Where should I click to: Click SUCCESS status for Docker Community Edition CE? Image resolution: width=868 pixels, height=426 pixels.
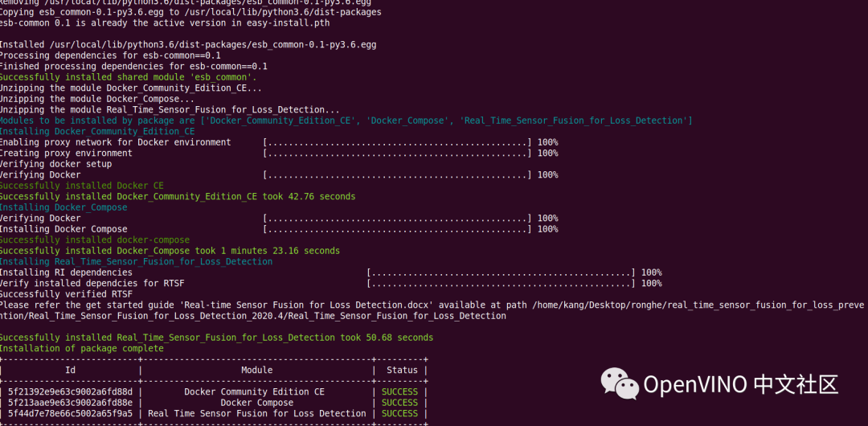(399, 391)
